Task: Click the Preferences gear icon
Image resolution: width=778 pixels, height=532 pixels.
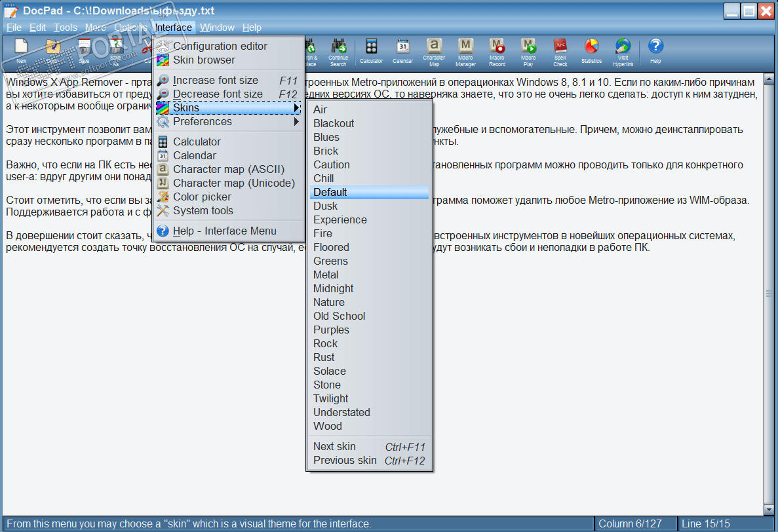Action: pos(163,121)
